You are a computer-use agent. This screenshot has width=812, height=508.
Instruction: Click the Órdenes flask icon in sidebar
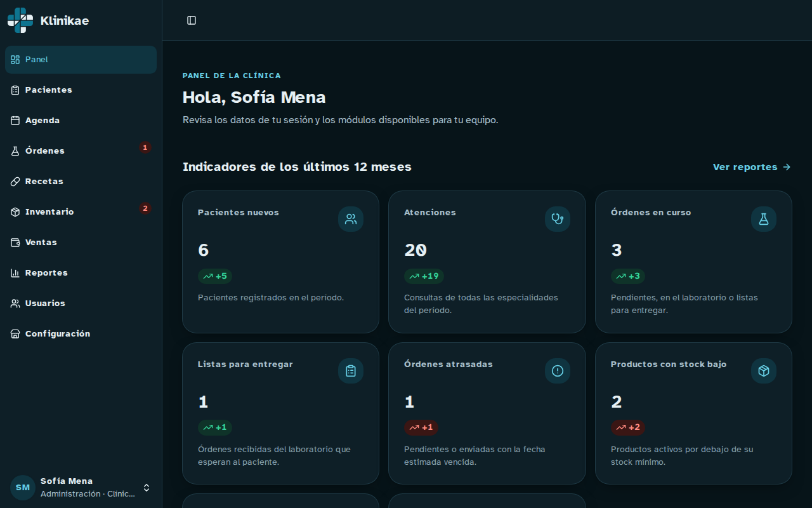[x=15, y=151]
